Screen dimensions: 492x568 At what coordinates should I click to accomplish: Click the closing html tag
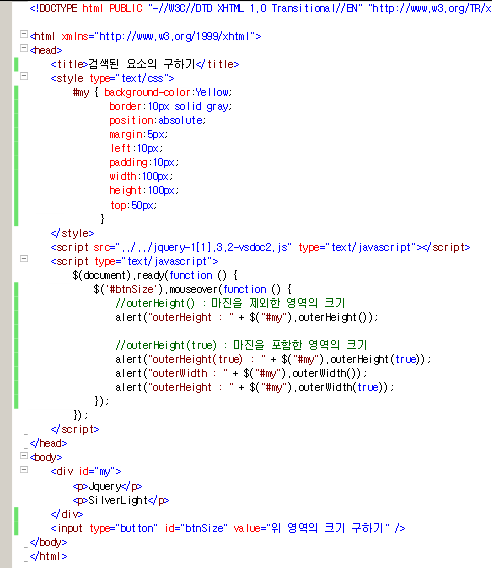pyautogui.click(x=48, y=556)
